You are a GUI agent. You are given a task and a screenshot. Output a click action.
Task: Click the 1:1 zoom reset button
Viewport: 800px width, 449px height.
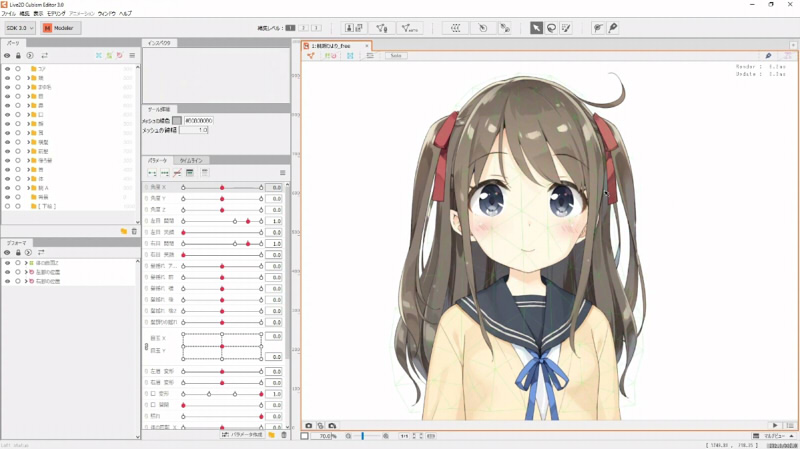point(404,436)
